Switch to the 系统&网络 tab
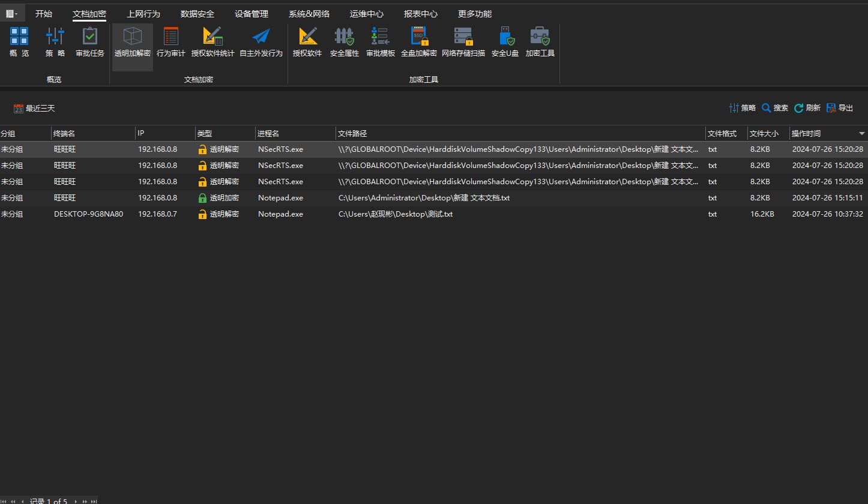The width and height of the screenshot is (868, 504). coord(309,14)
